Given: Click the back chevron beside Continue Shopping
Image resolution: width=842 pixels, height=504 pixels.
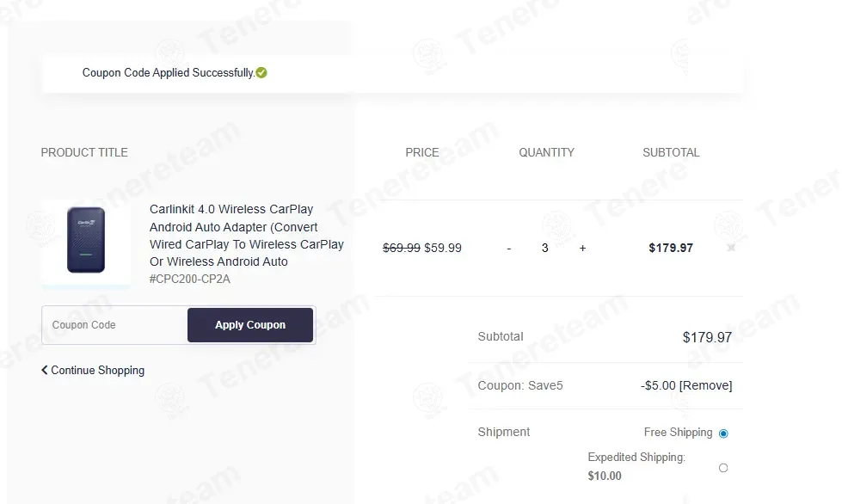Looking at the screenshot, I should tap(45, 370).
